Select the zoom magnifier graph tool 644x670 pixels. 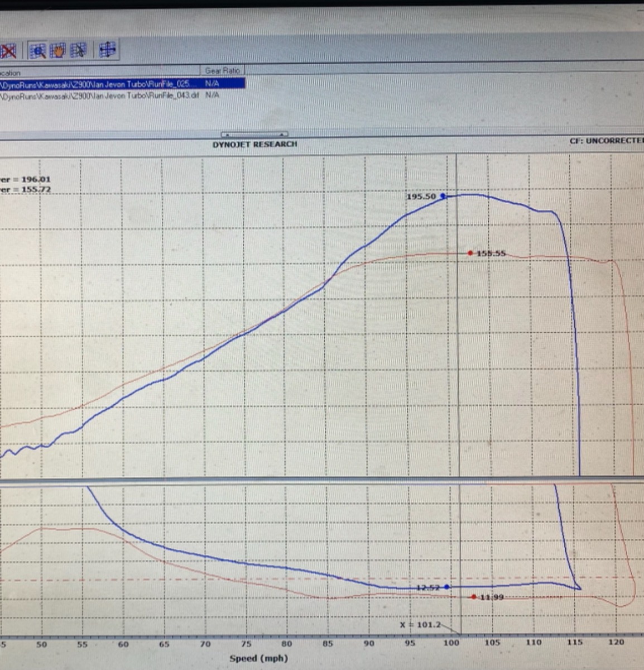(x=37, y=51)
